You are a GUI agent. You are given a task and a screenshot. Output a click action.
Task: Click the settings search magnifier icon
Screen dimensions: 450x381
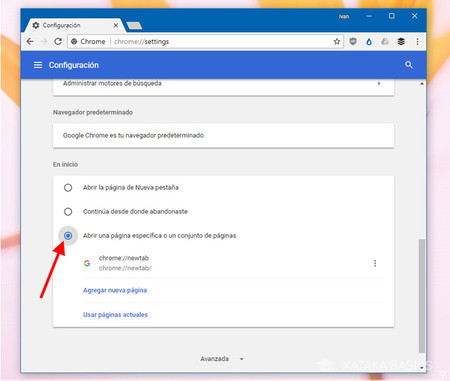(x=409, y=65)
